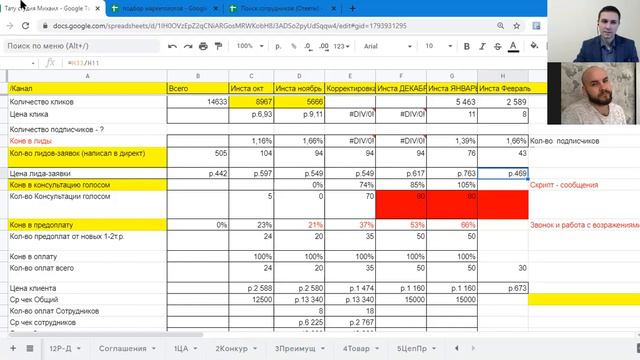Viewport: 640px width, 360px height.
Task: Open the more number formats dropdown
Action: pyautogui.click(x=341, y=46)
